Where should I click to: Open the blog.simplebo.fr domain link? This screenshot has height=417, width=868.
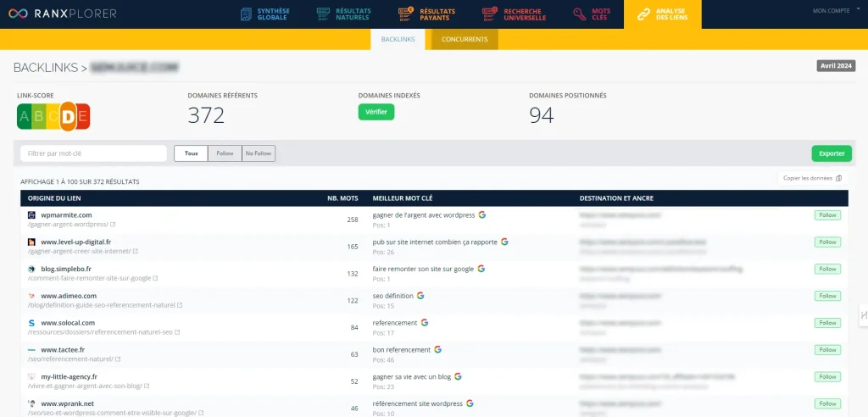pyautogui.click(x=66, y=269)
